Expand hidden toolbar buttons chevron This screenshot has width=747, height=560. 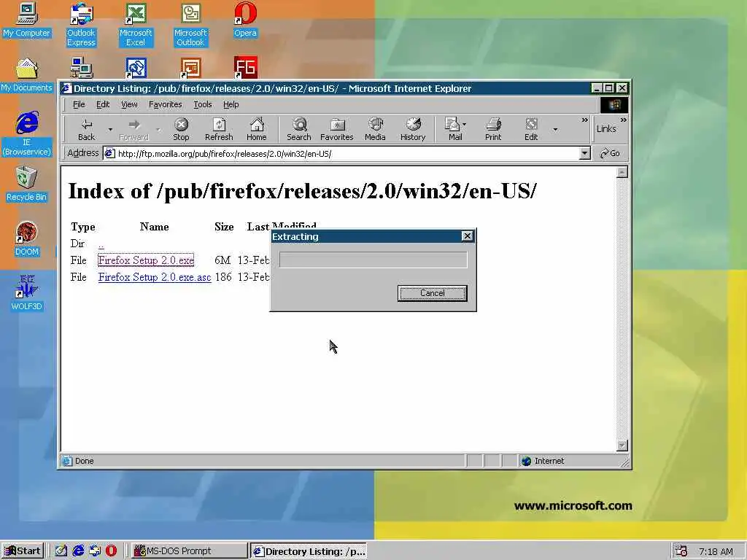tap(584, 120)
